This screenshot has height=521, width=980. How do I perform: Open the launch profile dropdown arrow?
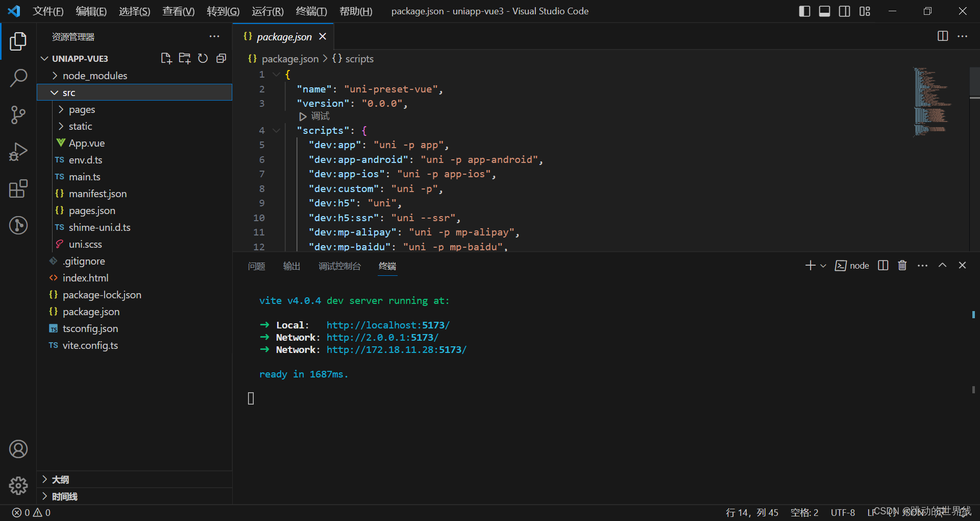[x=823, y=266]
